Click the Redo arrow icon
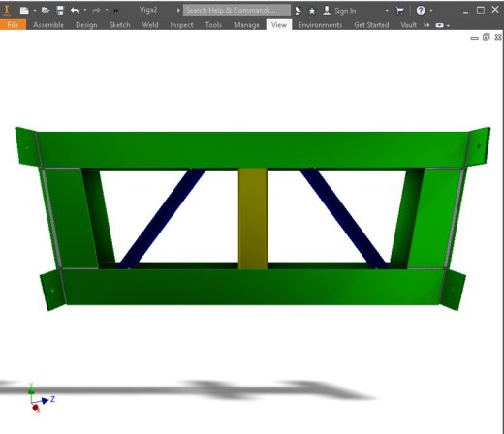Viewport: 504px width, 434px height. tap(96, 11)
